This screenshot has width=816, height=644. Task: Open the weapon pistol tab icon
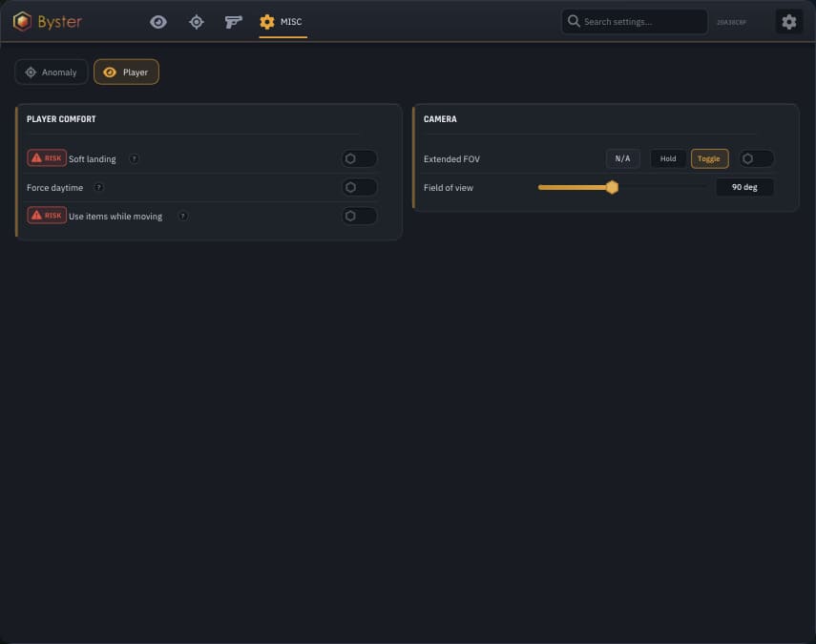233,22
